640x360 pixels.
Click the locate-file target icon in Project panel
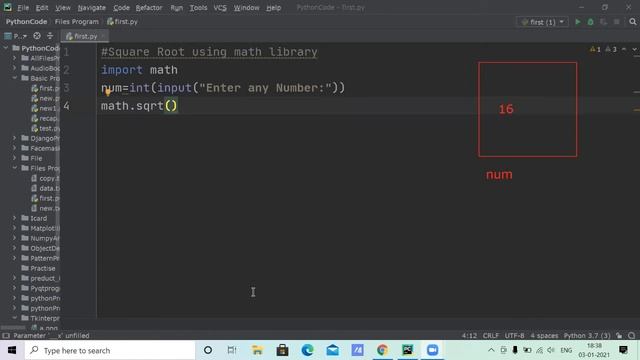(x=37, y=36)
